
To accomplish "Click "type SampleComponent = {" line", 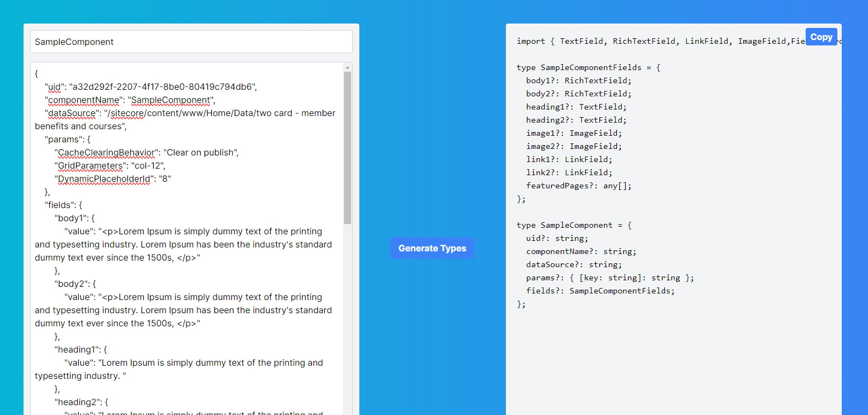I will (x=574, y=225).
